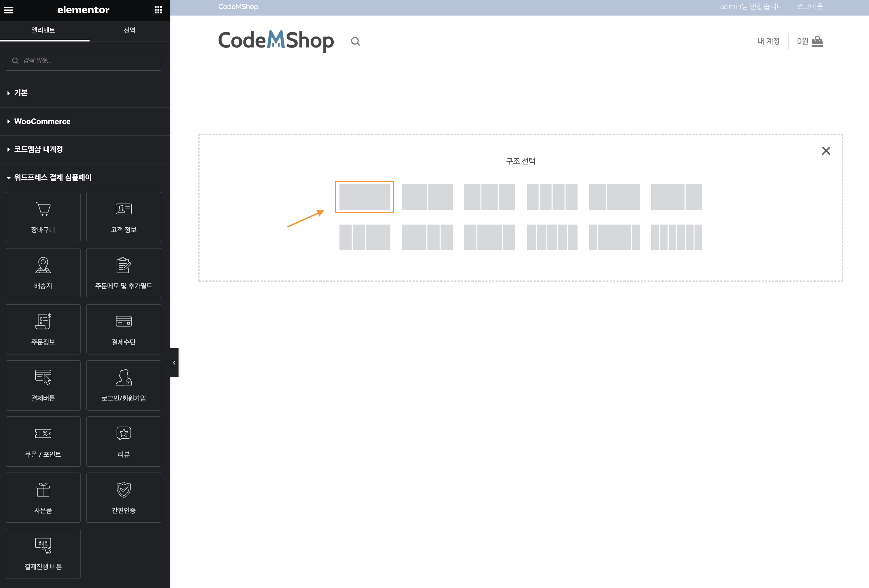The height and width of the screenshot is (588, 869).
Task: Click the 구조 선택 heading
Action: coord(521,161)
